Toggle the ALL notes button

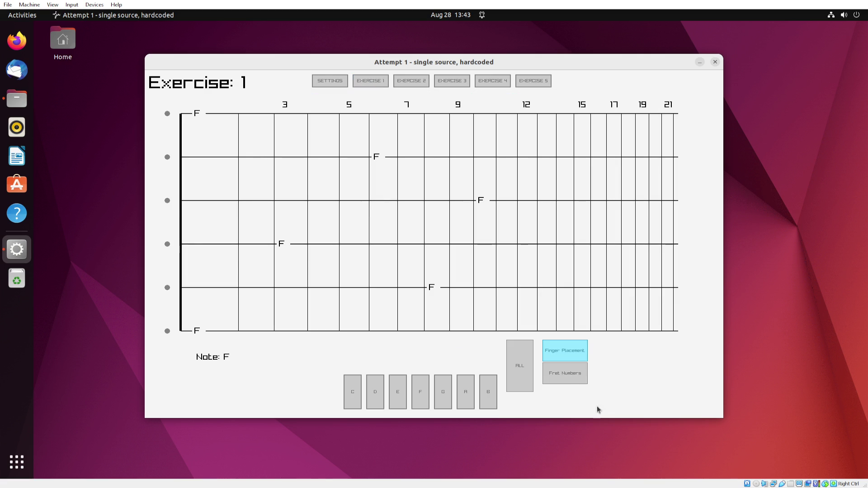click(519, 366)
